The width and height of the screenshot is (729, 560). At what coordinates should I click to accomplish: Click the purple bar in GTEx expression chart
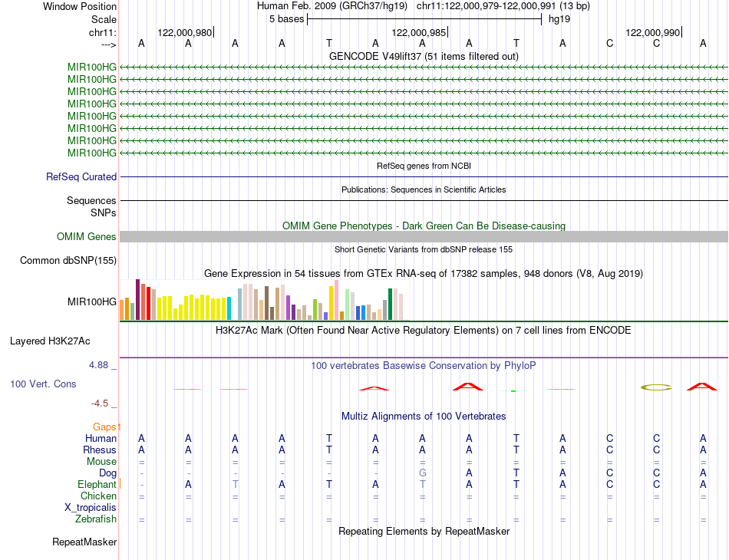point(289,308)
